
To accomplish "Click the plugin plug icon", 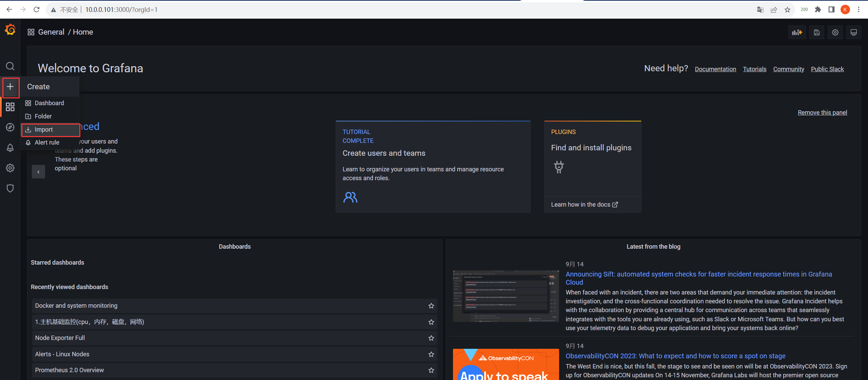I will 559,167.
